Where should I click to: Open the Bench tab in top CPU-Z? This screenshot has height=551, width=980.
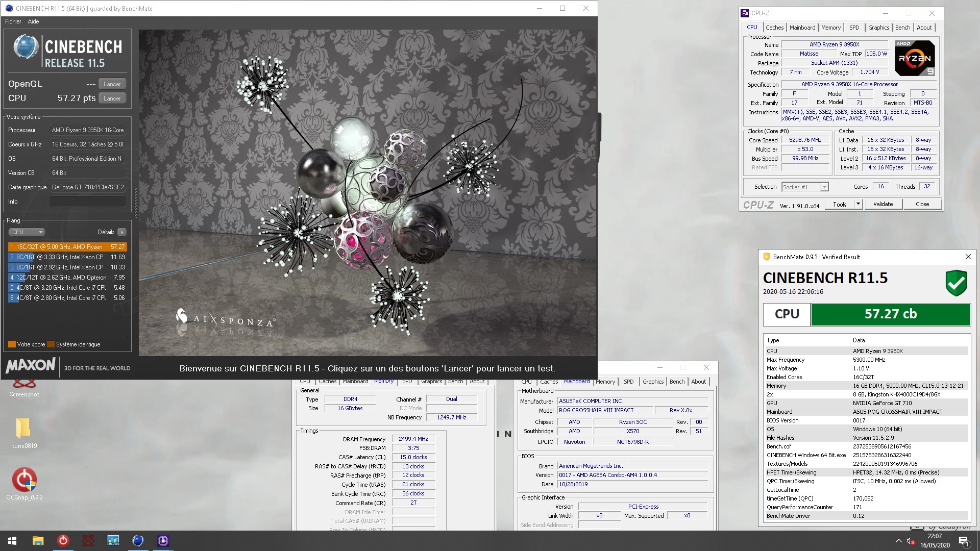click(x=902, y=28)
